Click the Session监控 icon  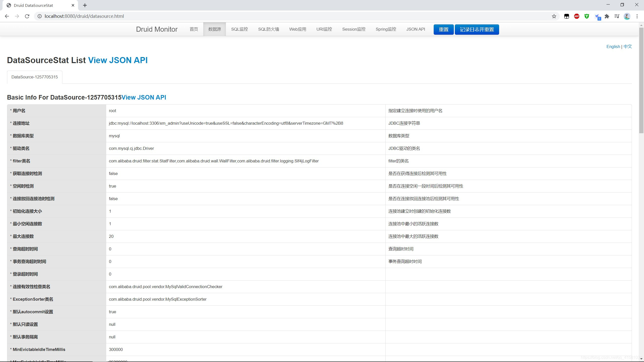pos(354,29)
